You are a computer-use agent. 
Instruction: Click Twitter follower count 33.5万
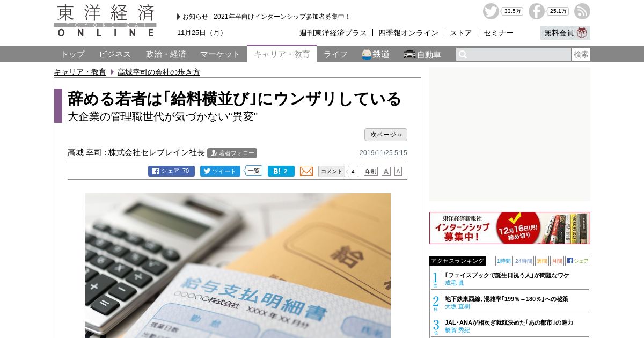point(513,11)
